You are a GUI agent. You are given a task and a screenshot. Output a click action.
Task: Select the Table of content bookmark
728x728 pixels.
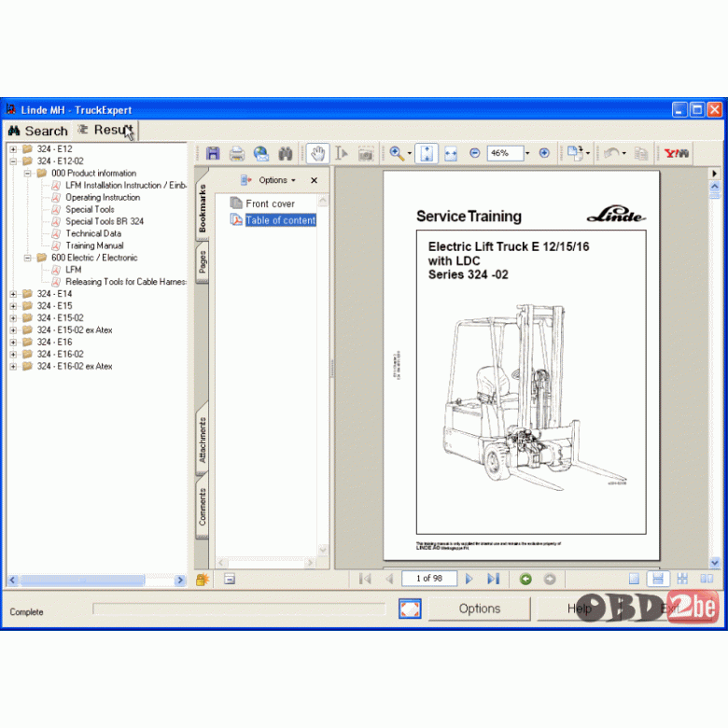pos(280,220)
